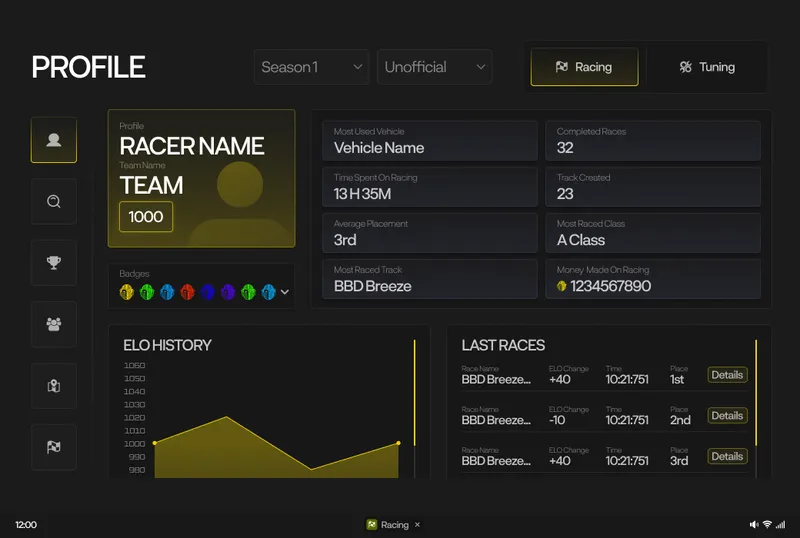
Task: Open the profile sidebar icon
Action: 54,140
